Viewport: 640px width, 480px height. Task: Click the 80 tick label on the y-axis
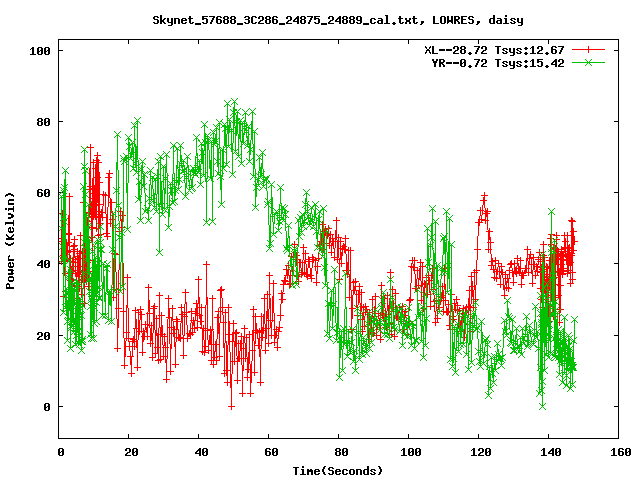(x=43, y=122)
